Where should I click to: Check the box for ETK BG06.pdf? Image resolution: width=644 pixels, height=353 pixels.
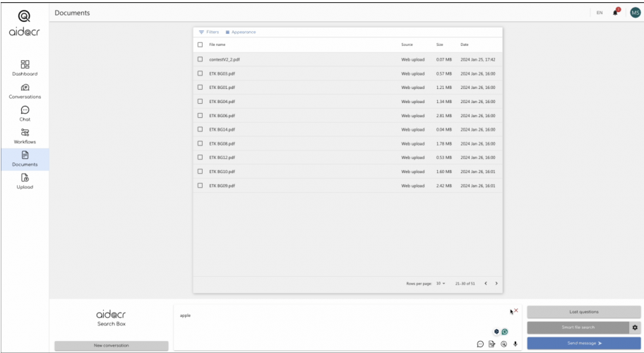pos(200,115)
